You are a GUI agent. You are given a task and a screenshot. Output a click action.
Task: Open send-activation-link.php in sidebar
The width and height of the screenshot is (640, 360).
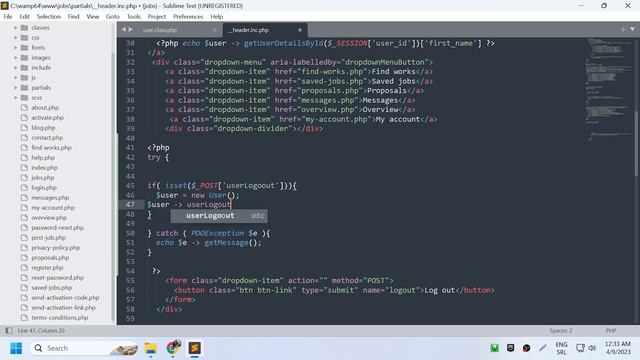click(x=63, y=308)
